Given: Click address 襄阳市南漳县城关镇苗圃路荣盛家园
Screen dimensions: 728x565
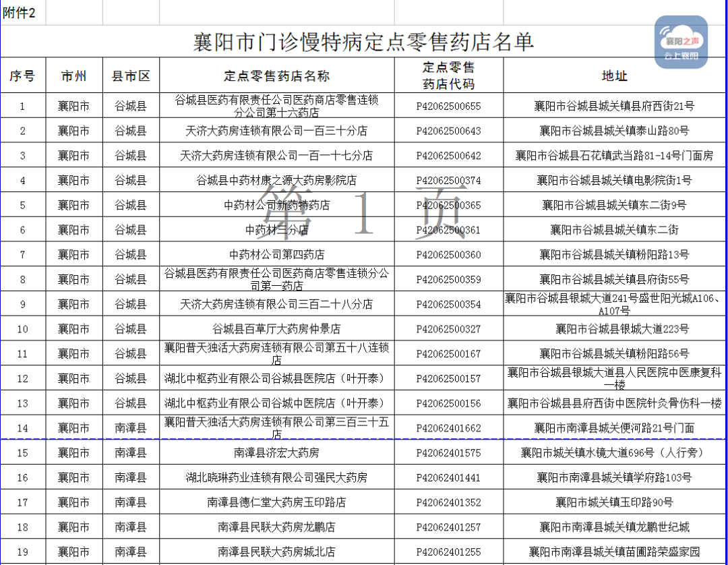Looking at the screenshot, I should tap(614, 552).
